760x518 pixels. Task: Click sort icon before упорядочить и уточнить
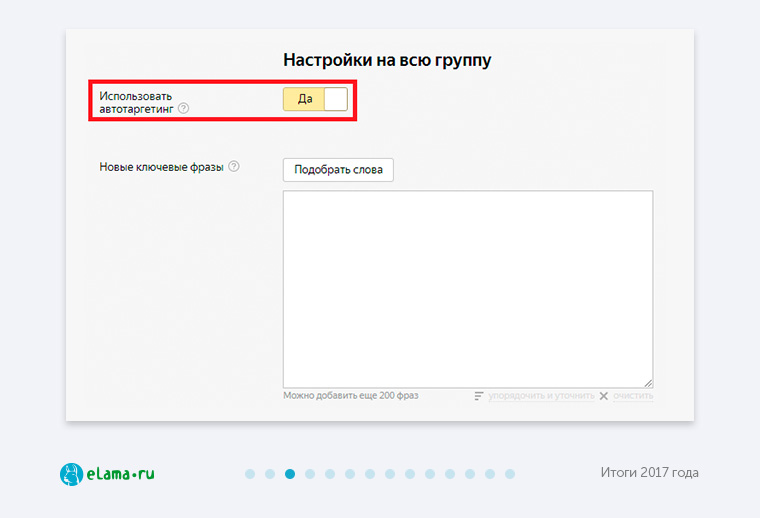(x=479, y=396)
